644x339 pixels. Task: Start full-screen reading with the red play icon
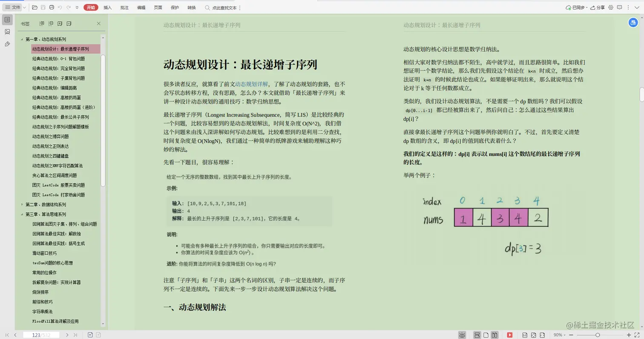tap(509, 335)
